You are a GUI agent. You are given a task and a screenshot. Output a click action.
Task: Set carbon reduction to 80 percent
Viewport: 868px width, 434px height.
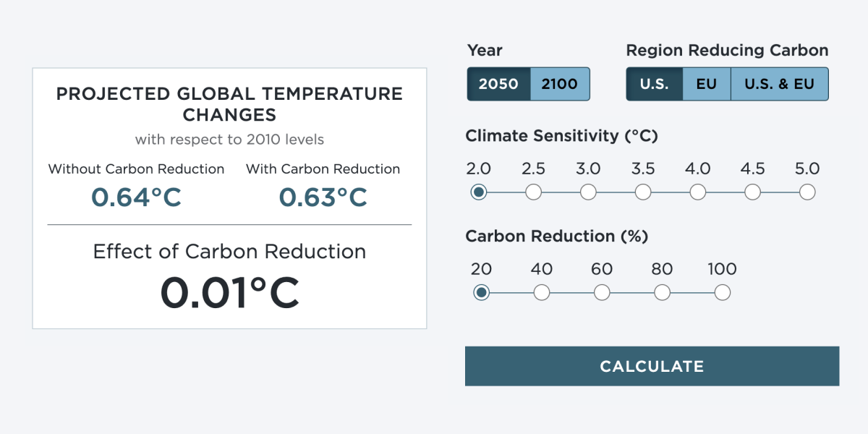(x=662, y=292)
